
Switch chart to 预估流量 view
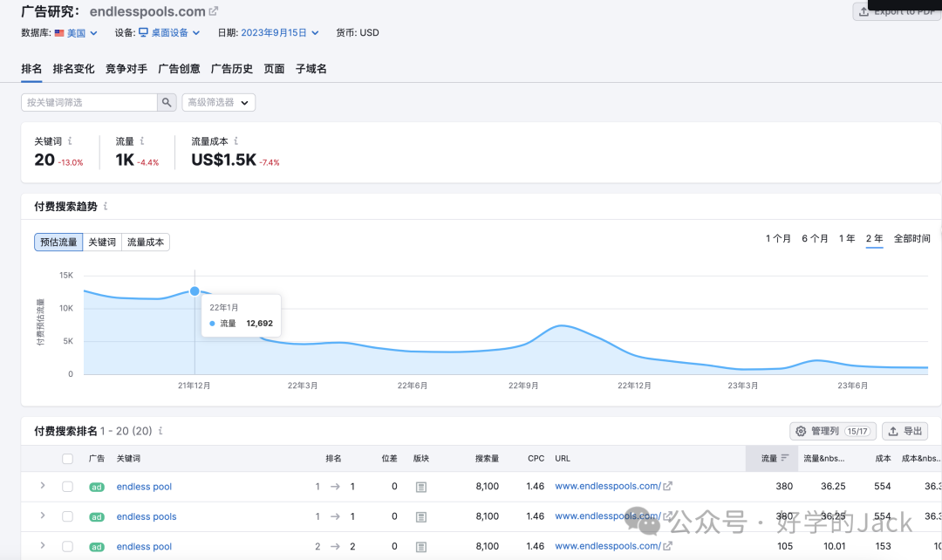pos(58,242)
